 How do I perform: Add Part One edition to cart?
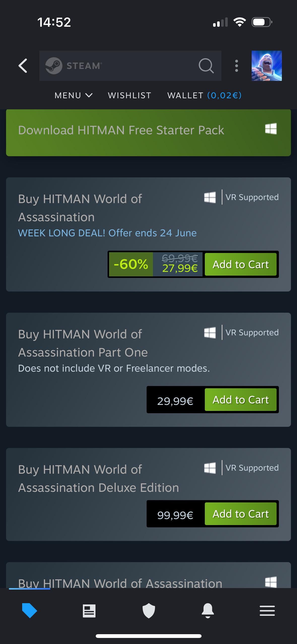pyautogui.click(x=241, y=400)
